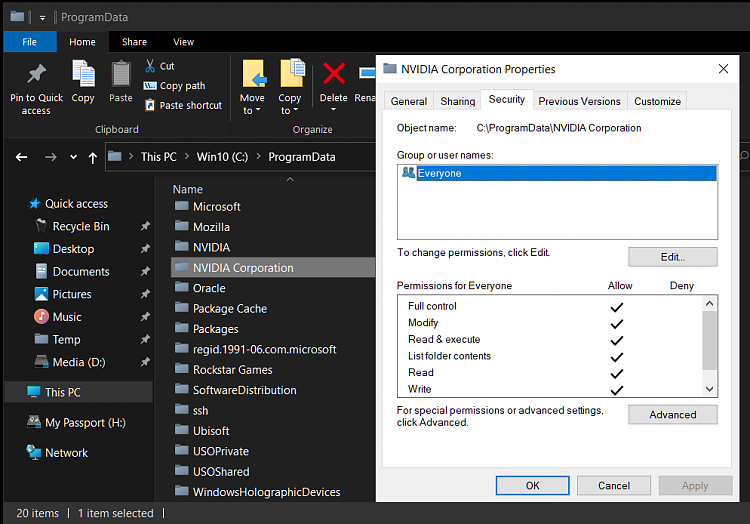Switch to Customize tab in Properties
Screen dimensions: 750x524
tap(657, 101)
